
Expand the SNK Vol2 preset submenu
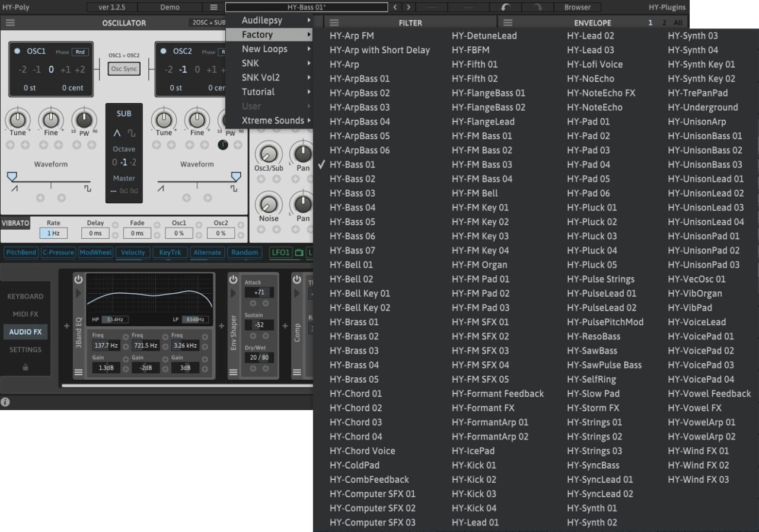pos(270,78)
